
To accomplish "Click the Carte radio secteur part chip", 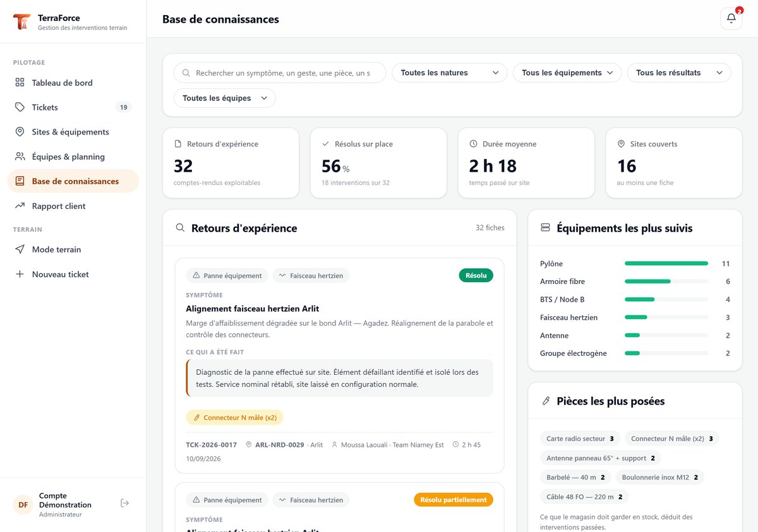I will coord(581,438).
